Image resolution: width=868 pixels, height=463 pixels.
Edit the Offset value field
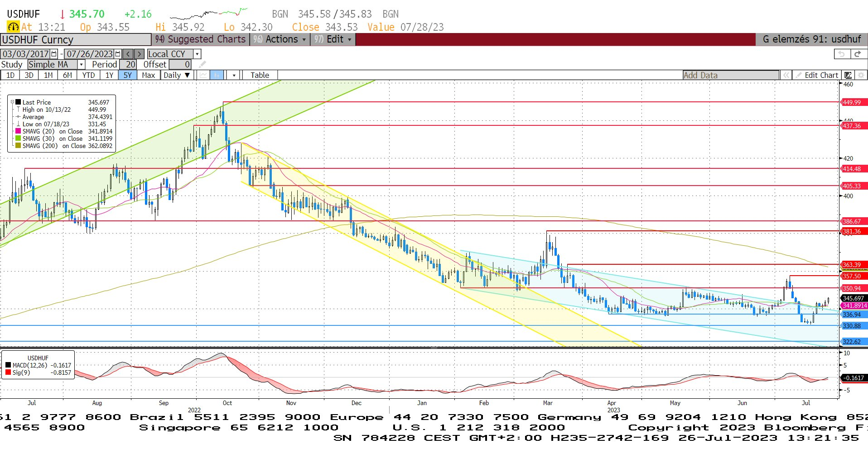(x=180, y=64)
